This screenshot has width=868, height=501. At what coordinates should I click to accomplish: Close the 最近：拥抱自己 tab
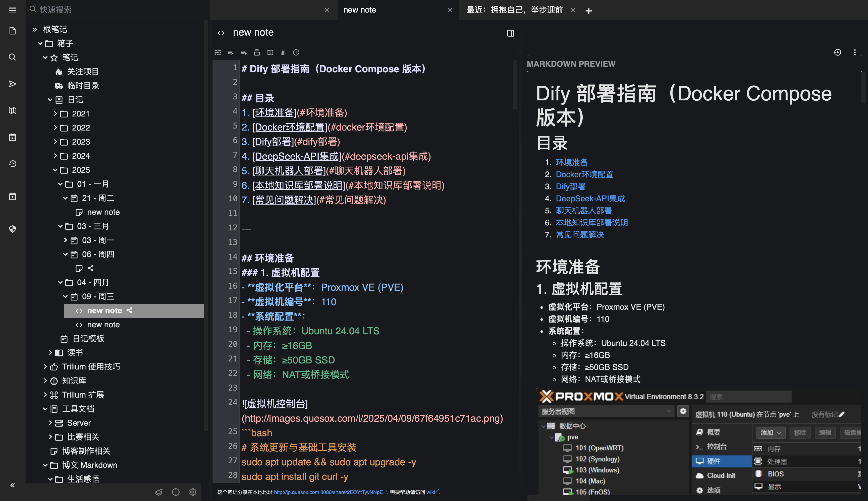coord(573,10)
